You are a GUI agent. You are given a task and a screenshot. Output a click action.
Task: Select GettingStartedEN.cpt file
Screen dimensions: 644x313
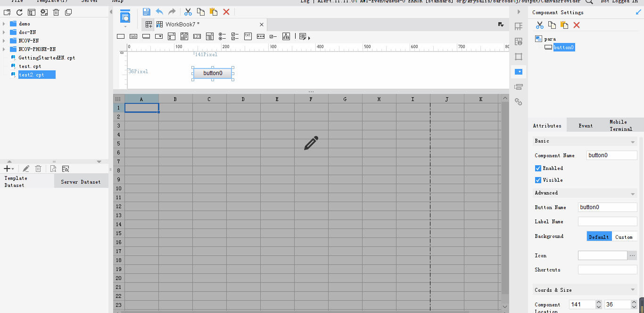click(47, 58)
